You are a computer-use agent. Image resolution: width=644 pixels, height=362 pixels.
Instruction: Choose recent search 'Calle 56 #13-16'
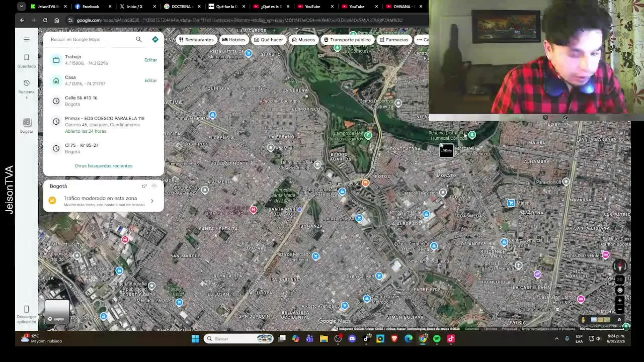click(103, 101)
